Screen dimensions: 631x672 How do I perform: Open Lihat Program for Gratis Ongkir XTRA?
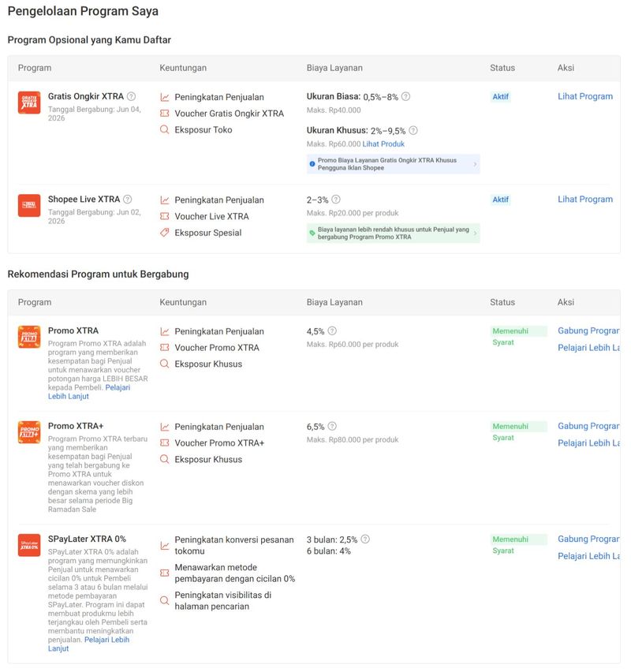[x=584, y=96]
